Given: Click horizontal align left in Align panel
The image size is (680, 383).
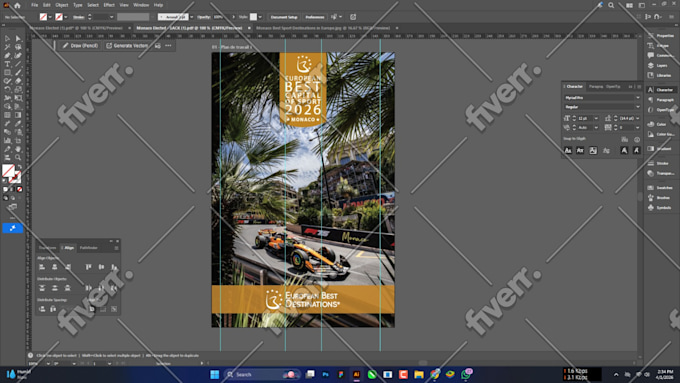Looking at the screenshot, I should tap(42, 267).
